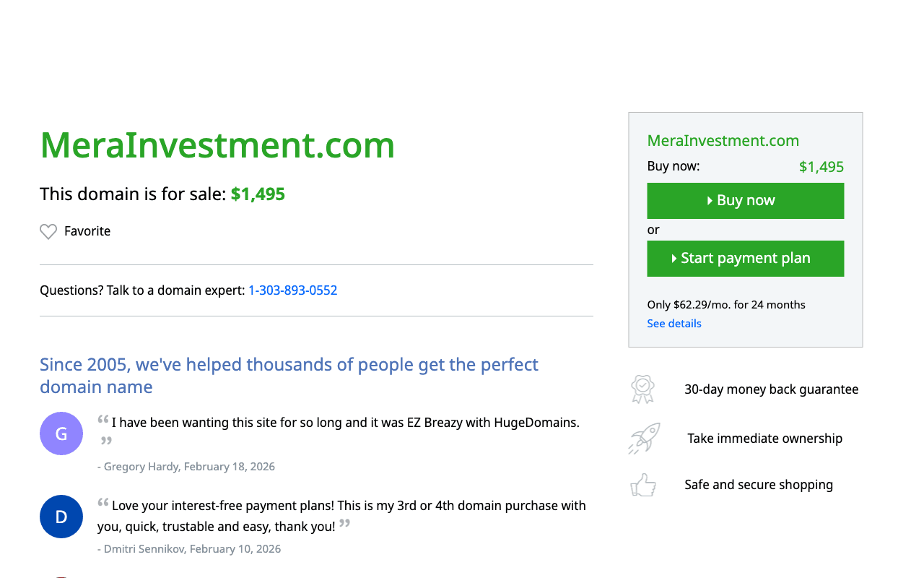Click the large MeraInvestment.com page title
The image size is (924, 578).
coord(217,146)
